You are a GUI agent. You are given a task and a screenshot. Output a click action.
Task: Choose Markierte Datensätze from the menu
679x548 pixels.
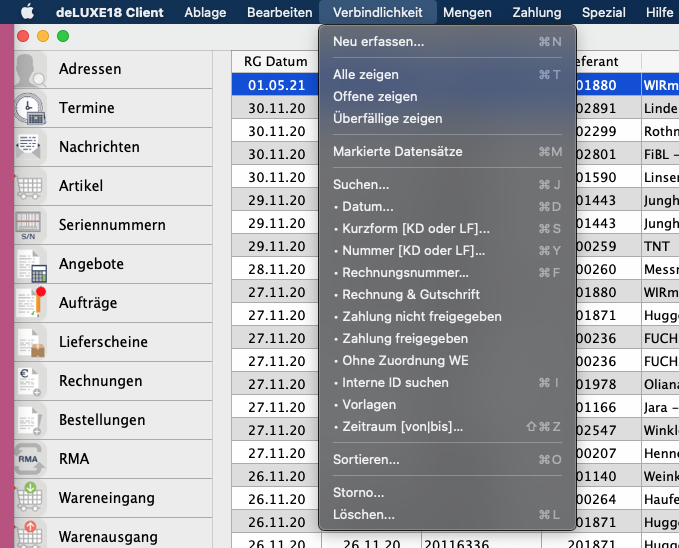click(447, 152)
